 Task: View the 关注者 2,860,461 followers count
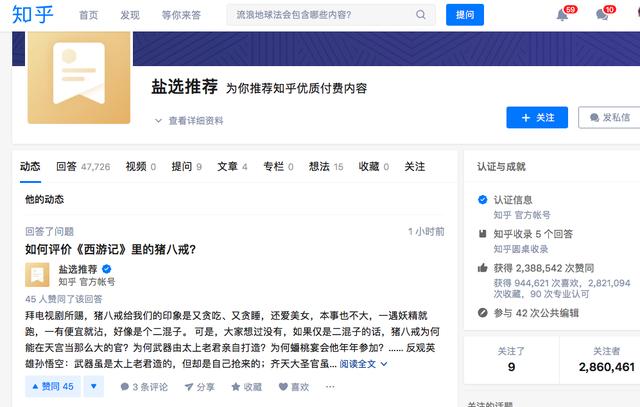tap(607, 360)
